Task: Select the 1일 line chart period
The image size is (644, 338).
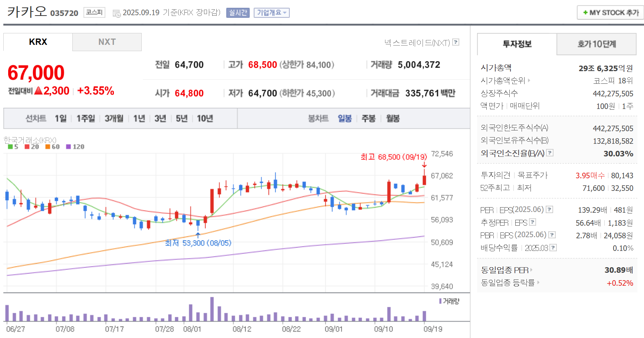Action: pos(61,119)
